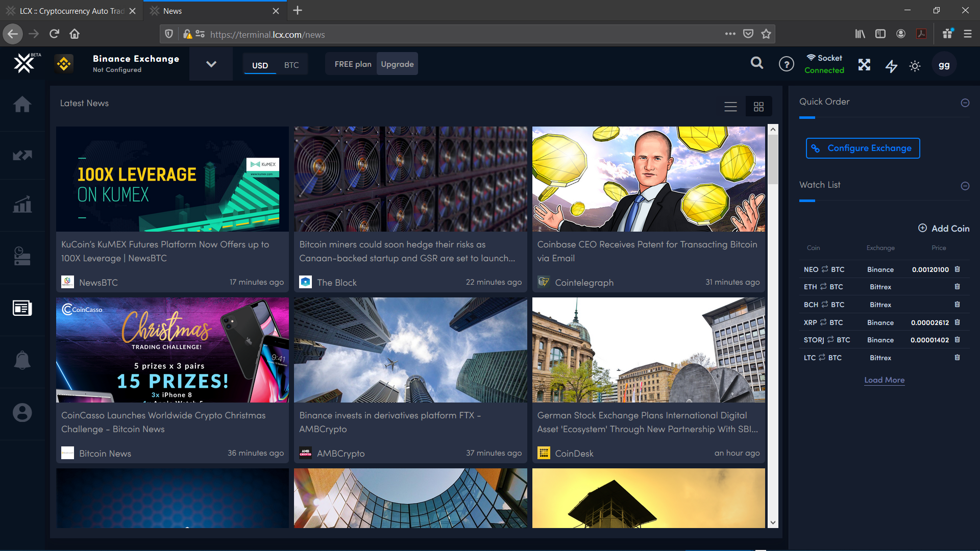Viewport: 980px width, 551px height.
Task: Collapse the Quick Order panel
Action: point(965,103)
